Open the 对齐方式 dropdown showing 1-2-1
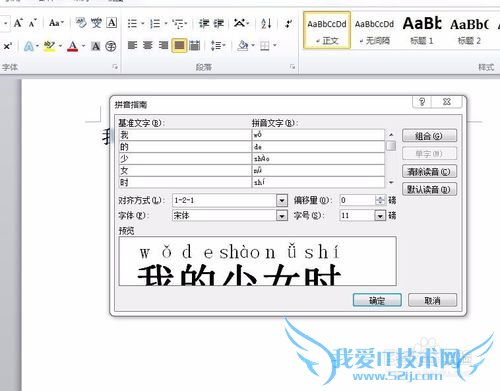Image resolution: width=500 pixels, height=391 pixels. coord(282,200)
